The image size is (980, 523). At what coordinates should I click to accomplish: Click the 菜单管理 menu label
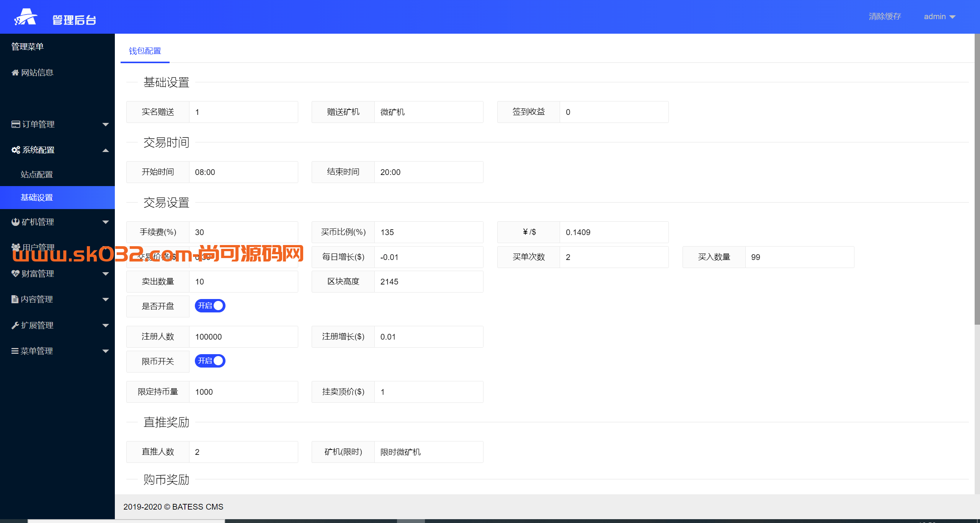(37, 351)
